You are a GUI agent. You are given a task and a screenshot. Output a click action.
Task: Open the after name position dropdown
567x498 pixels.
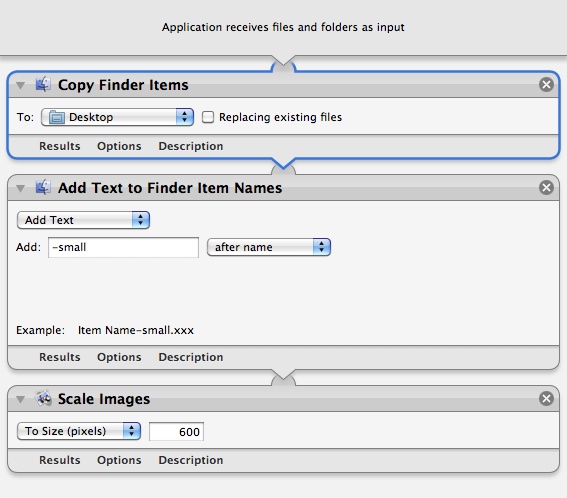(269, 247)
